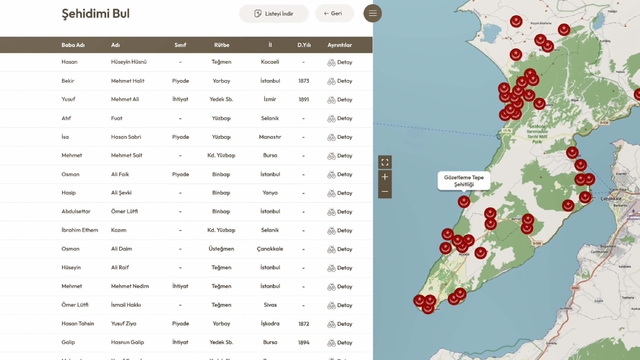640x360 pixels.
Task: Open Detay for Yusuf Ziya from İşkodra
Action: pos(340,324)
